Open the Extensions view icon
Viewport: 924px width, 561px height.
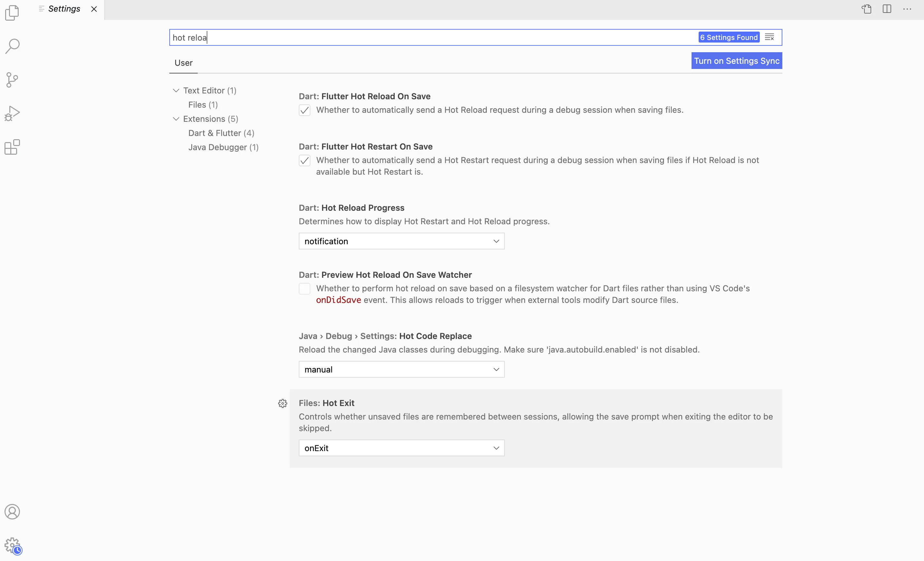(12, 147)
